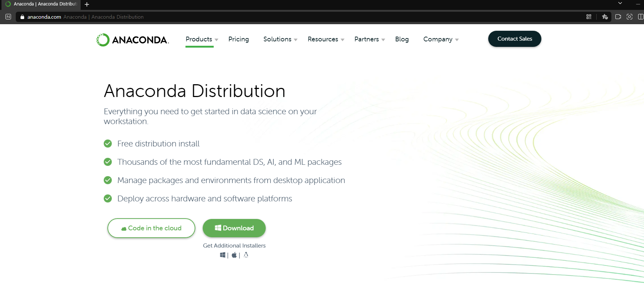This screenshot has width=644, height=290.
Task: Click the tab list chevron in title bar
Action: (x=620, y=3)
